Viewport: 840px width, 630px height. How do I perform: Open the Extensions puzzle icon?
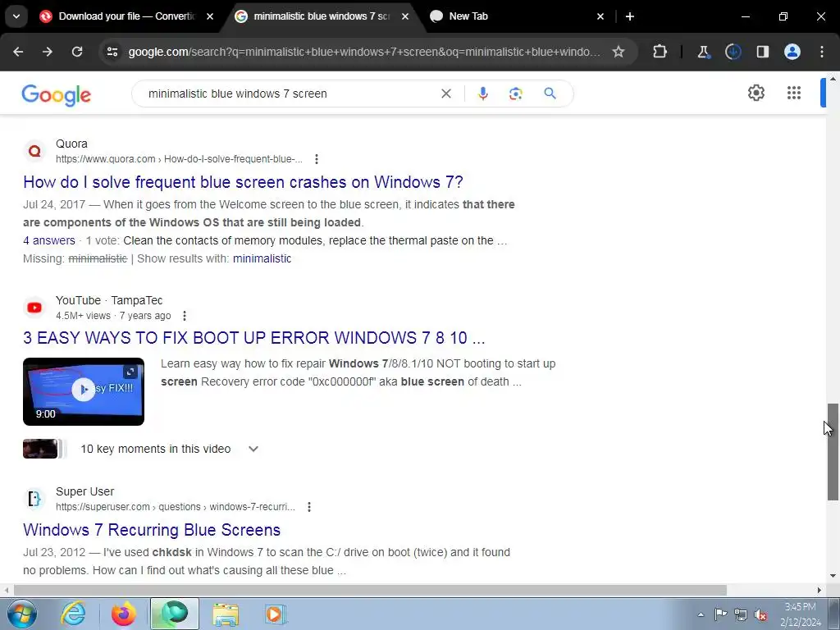[660, 52]
